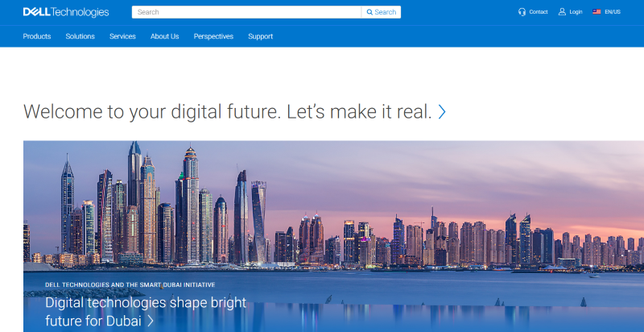Viewport: 644px width, 332px height.
Task: Select the Login link
Action: 576,12
